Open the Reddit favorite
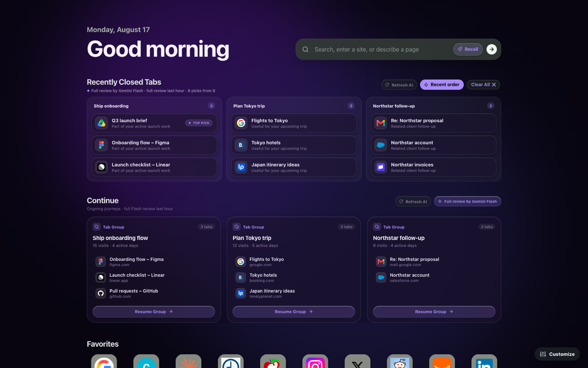This screenshot has height=368, width=588. click(400, 361)
